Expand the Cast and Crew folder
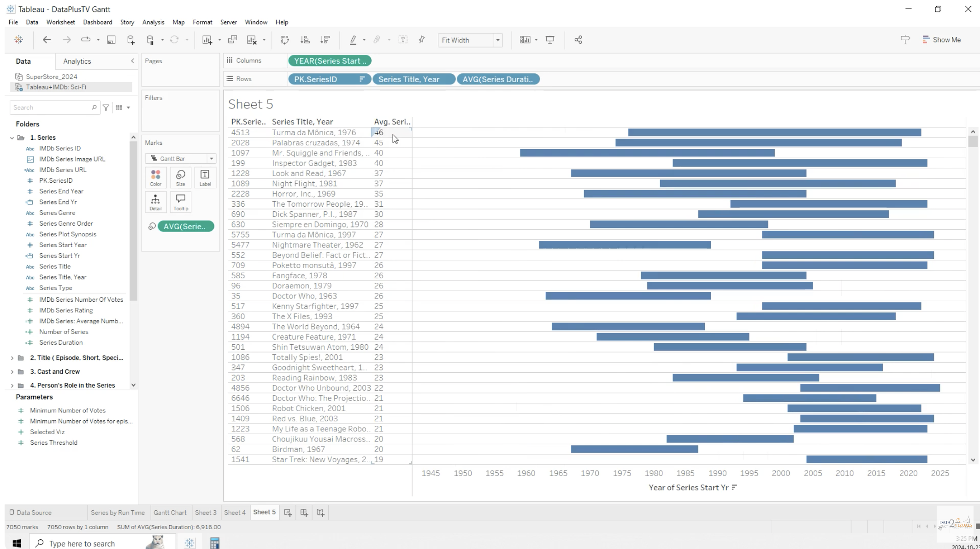980x549 pixels. 12,372
